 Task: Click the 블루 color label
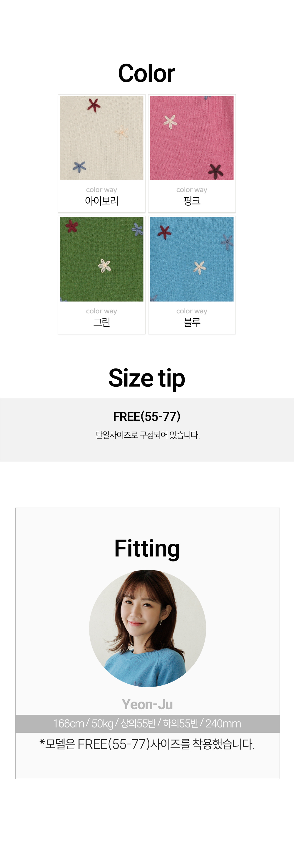click(x=192, y=322)
